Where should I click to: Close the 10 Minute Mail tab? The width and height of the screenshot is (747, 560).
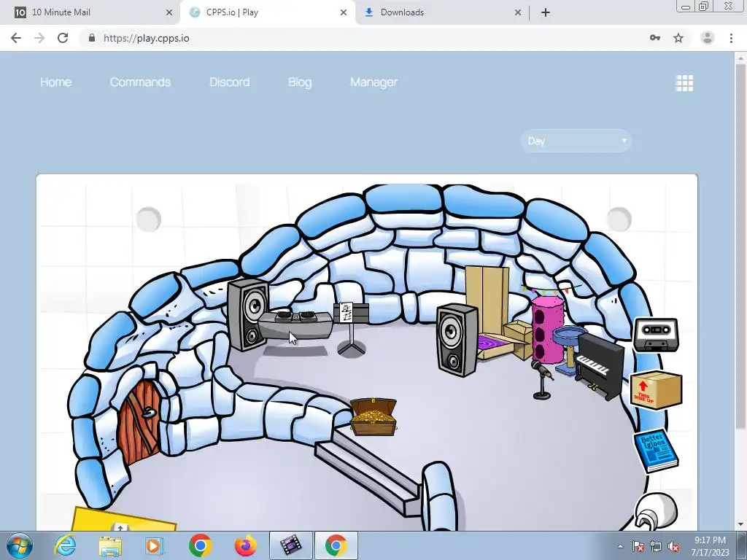point(169,12)
